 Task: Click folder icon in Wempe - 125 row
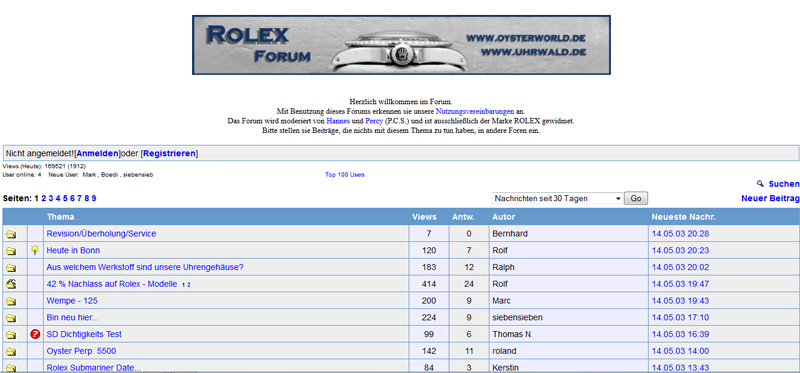pyautogui.click(x=11, y=302)
